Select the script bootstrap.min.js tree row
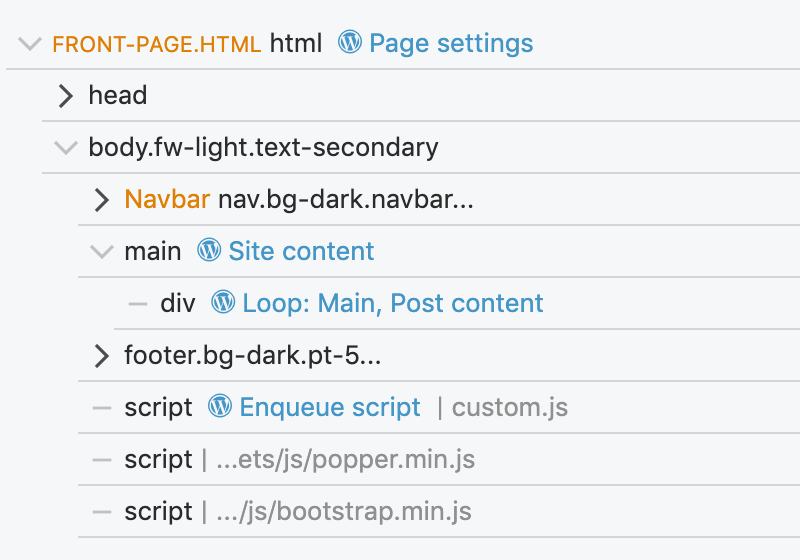This screenshot has height=560, width=800. tap(439, 512)
